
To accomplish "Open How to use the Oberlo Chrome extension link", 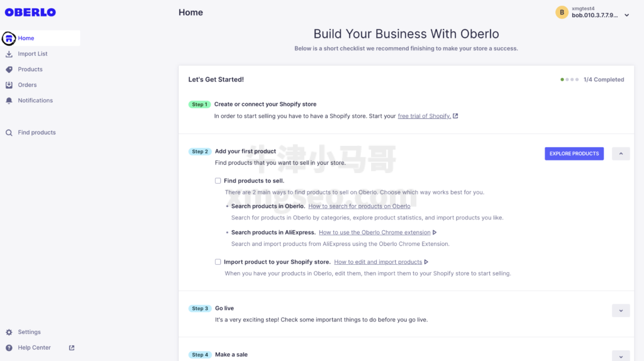I will [x=375, y=233].
